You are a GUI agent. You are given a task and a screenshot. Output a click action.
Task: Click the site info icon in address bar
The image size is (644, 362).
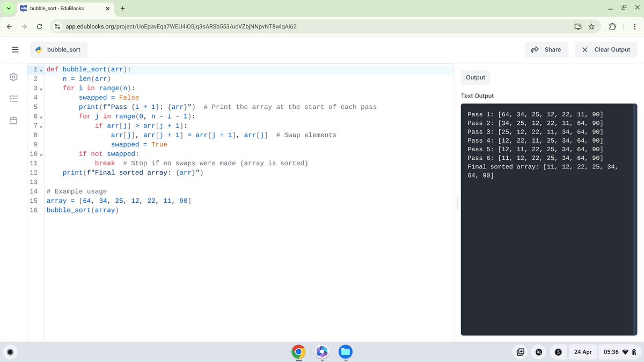[57, 26]
